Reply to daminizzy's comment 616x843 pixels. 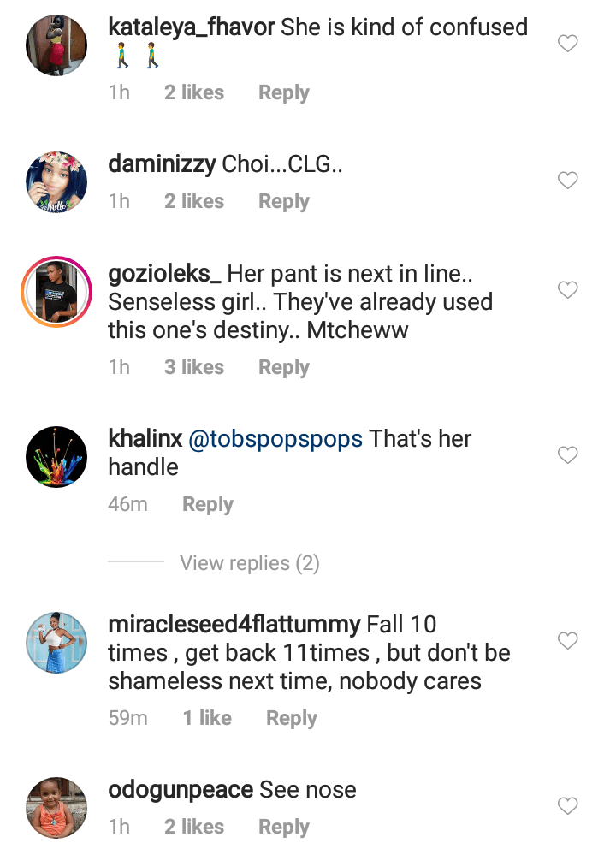point(284,201)
